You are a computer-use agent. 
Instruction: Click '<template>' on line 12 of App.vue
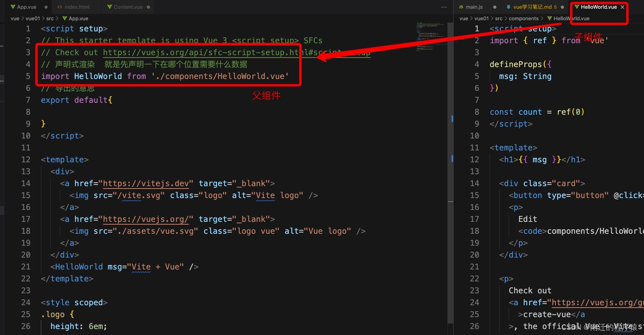(x=65, y=160)
